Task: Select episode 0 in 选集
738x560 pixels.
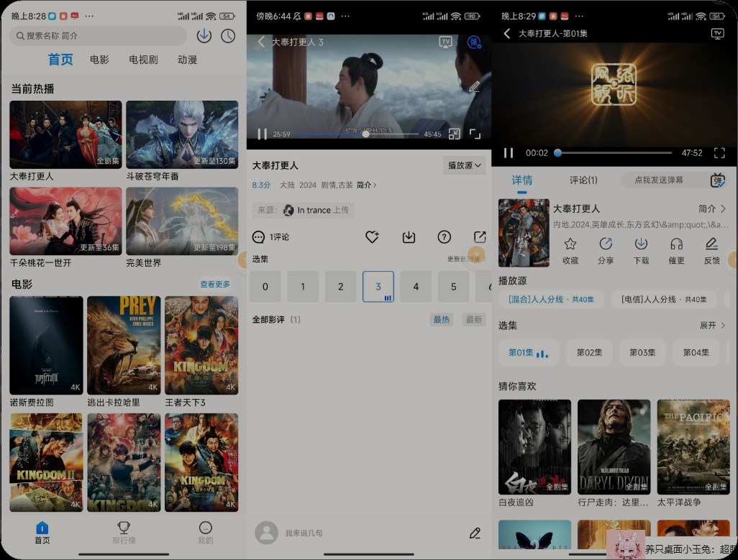Action: (265, 286)
